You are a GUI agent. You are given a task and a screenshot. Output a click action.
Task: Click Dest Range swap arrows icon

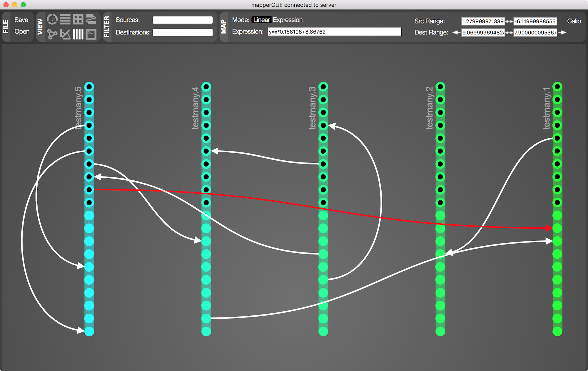click(509, 33)
